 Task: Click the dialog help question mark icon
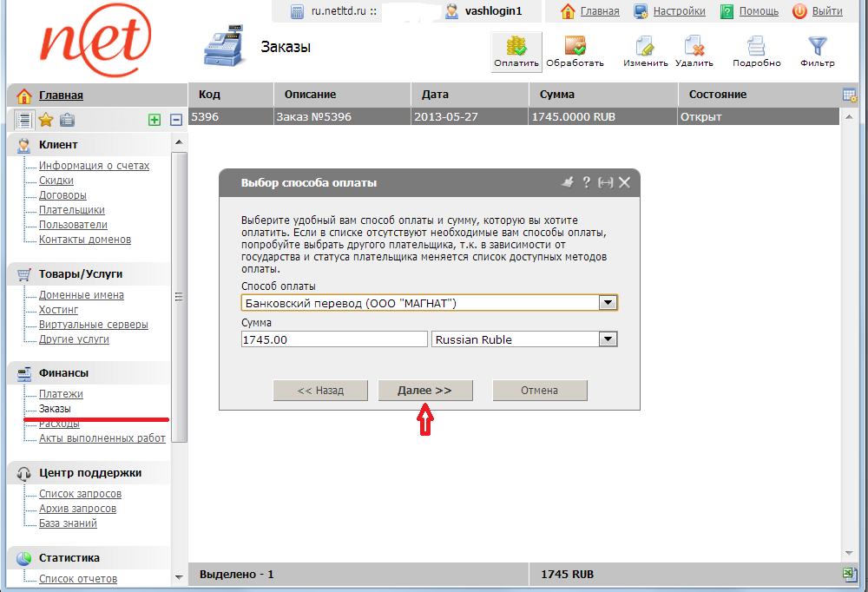(x=586, y=182)
